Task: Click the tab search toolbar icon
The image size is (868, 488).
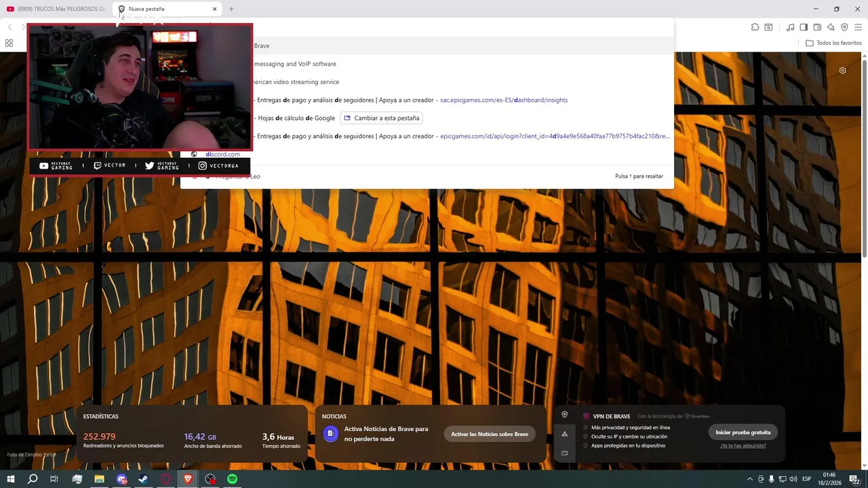Action: [x=768, y=27]
